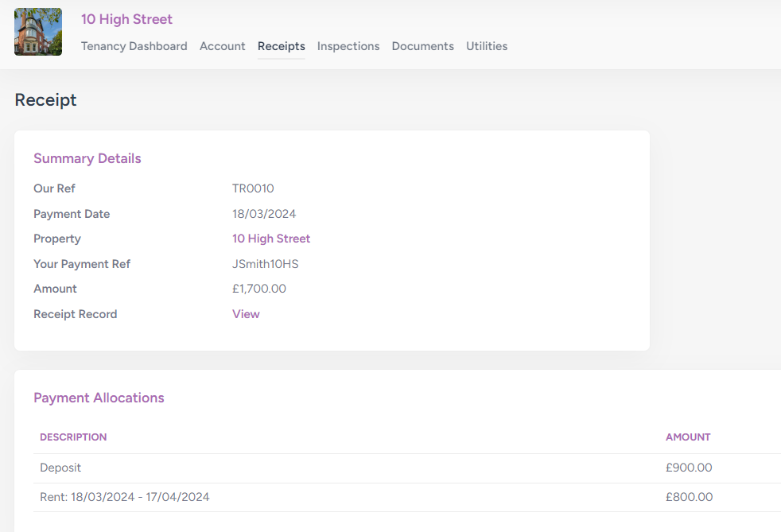Follow the 10 High Street property link in summary
This screenshot has height=532, width=781.
tap(270, 239)
